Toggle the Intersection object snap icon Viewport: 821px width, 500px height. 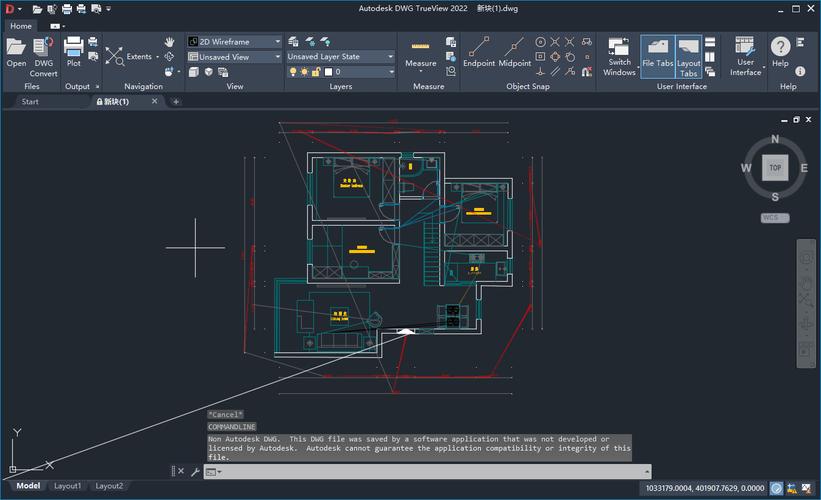[x=555, y=42]
